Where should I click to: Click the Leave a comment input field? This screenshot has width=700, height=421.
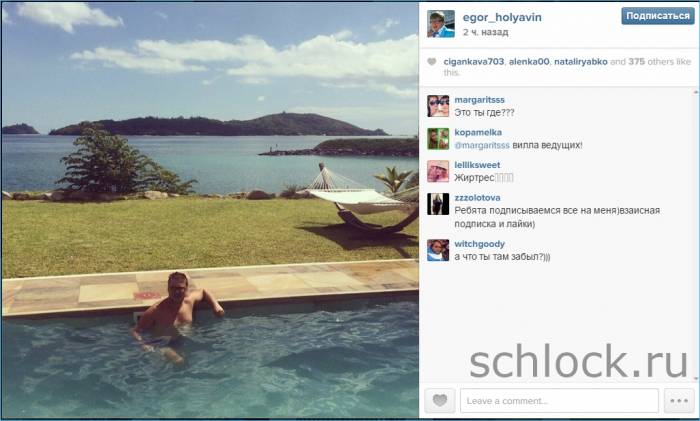tap(559, 400)
